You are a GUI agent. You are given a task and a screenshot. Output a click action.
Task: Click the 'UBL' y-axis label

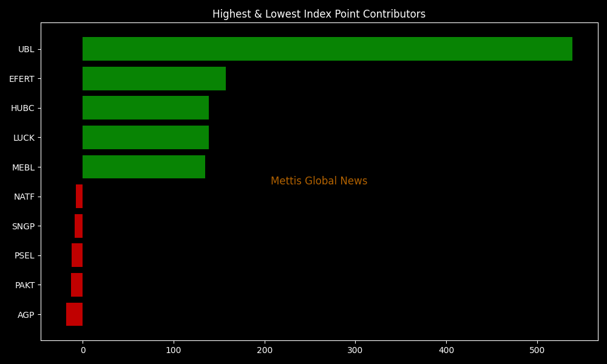pos(26,50)
